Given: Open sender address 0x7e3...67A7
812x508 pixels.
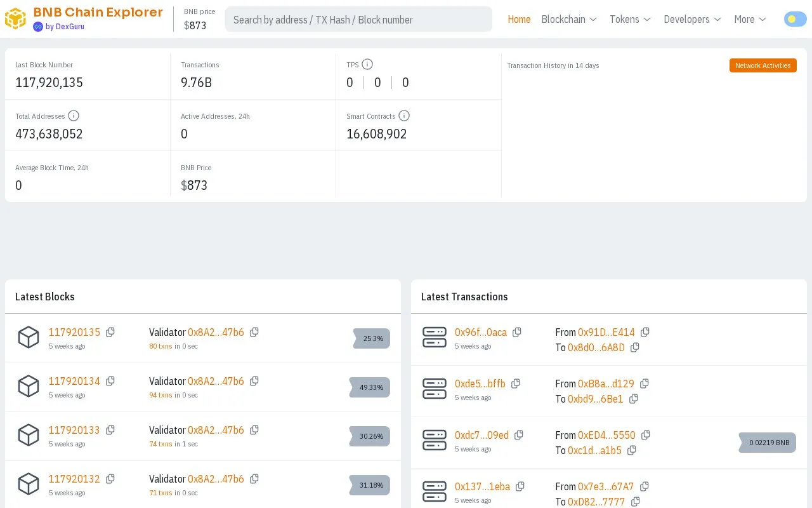Looking at the screenshot, I should pyautogui.click(x=606, y=486).
